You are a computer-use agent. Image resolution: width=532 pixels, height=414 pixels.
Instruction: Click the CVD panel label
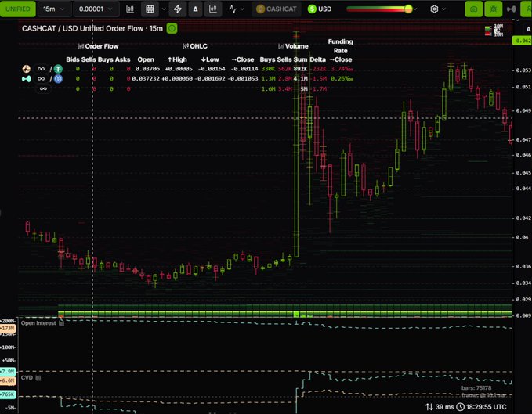point(27,378)
